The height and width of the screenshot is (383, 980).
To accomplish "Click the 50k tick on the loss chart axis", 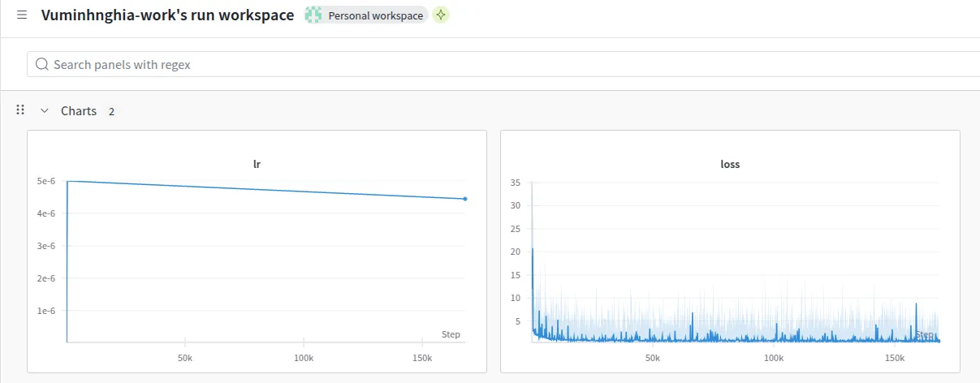I will [652, 358].
